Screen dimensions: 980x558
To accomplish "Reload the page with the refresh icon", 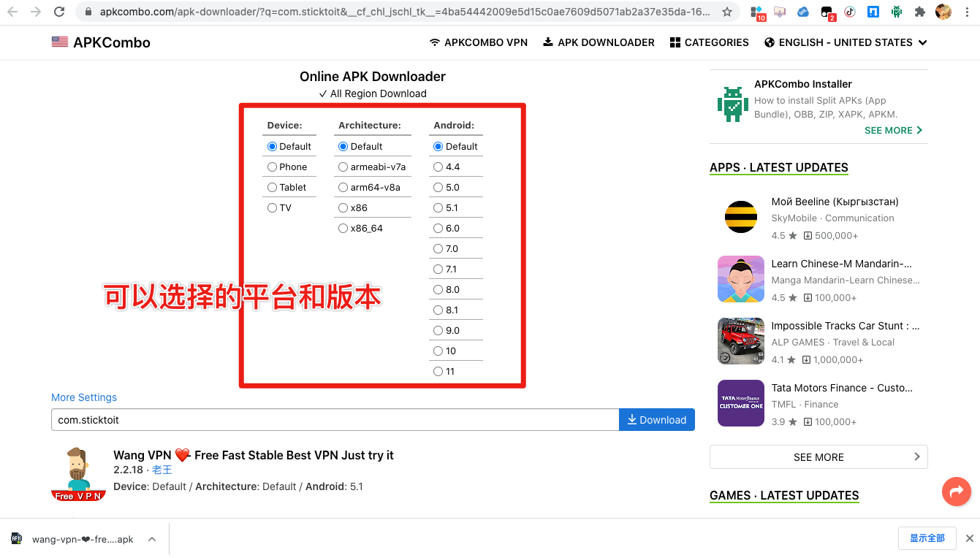I will (x=59, y=12).
